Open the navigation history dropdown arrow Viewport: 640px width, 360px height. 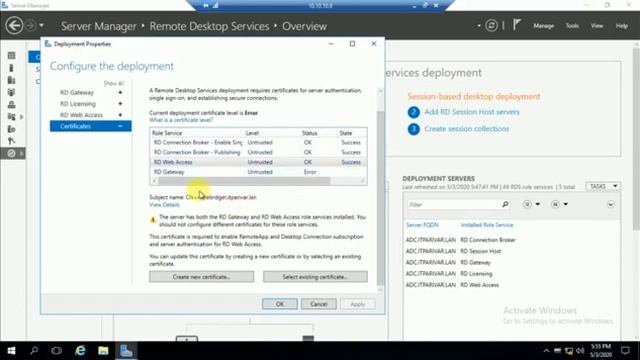(42, 25)
